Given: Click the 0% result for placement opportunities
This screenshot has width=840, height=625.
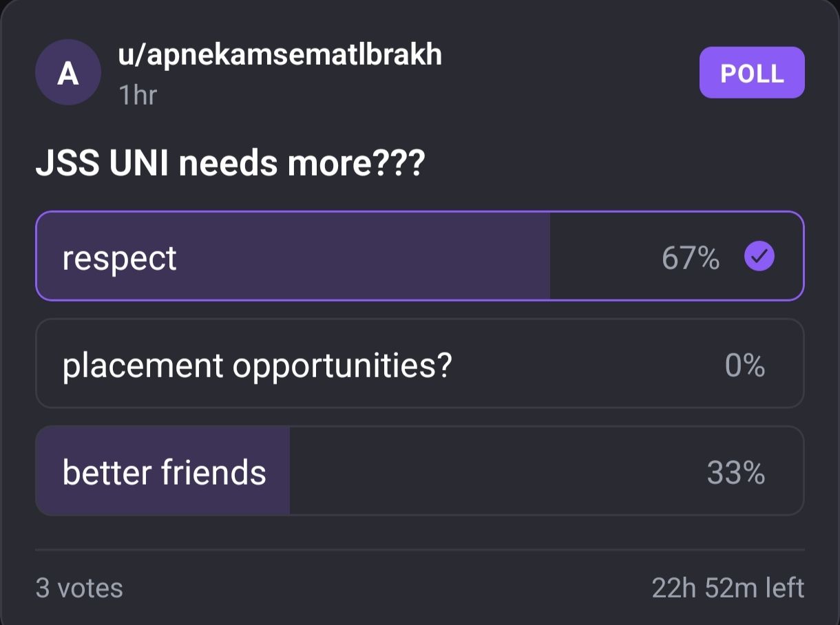Looking at the screenshot, I should 745,365.
